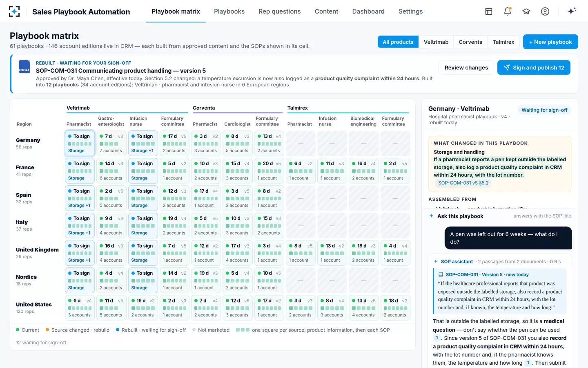Select the All products filter
Image resolution: width=588 pixels, height=368 pixels.
(x=398, y=42)
